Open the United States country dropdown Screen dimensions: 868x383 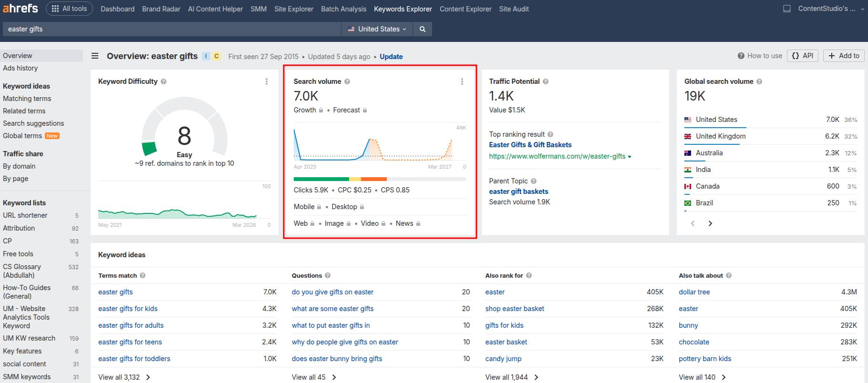(x=377, y=29)
